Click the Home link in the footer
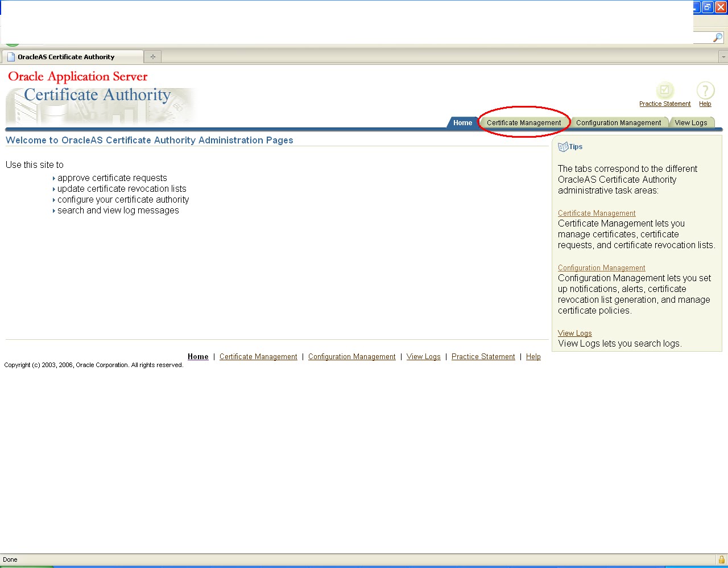Viewport: 728px width, 568px height. point(198,357)
